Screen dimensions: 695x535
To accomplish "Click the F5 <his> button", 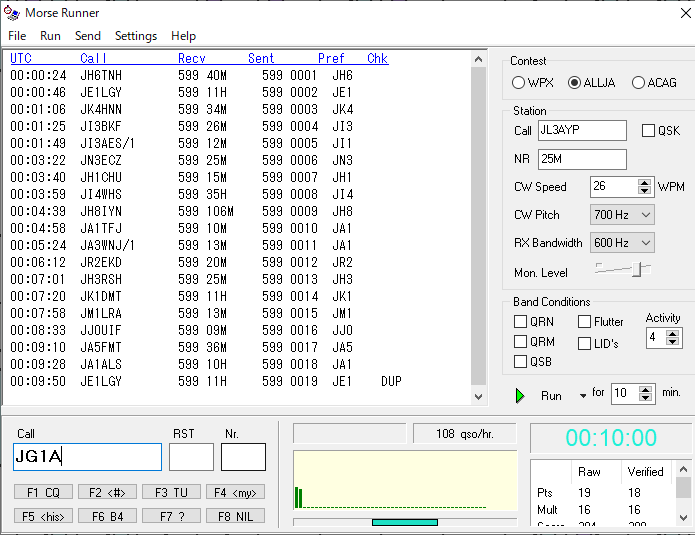I will pyautogui.click(x=43, y=516).
